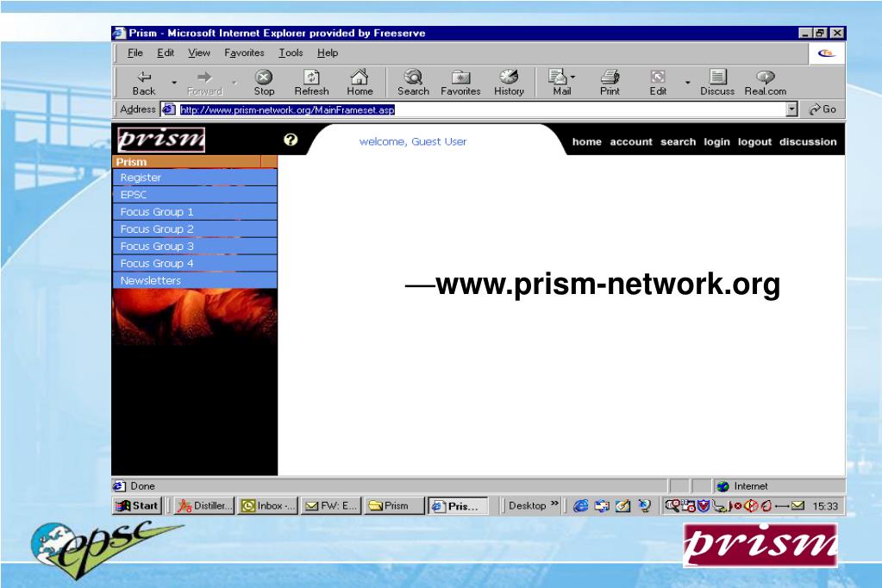
Task: Click the help question mark icon
Action: (x=291, y=140)
